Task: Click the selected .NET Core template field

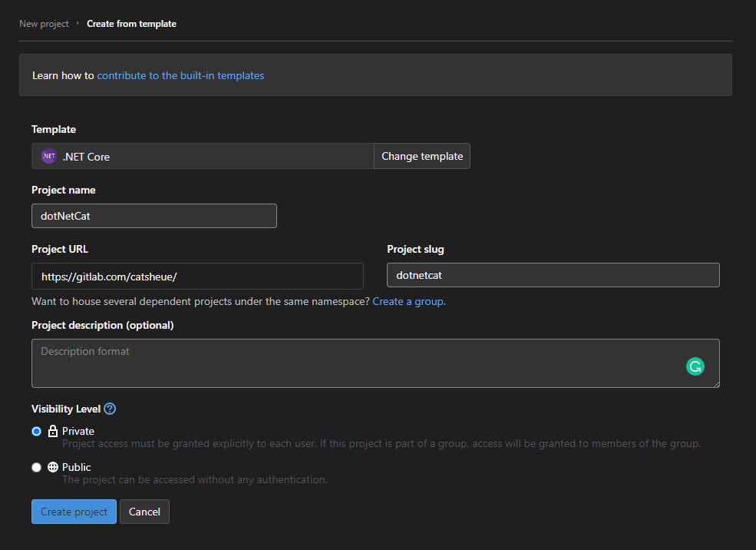Action: pos(215,156)
